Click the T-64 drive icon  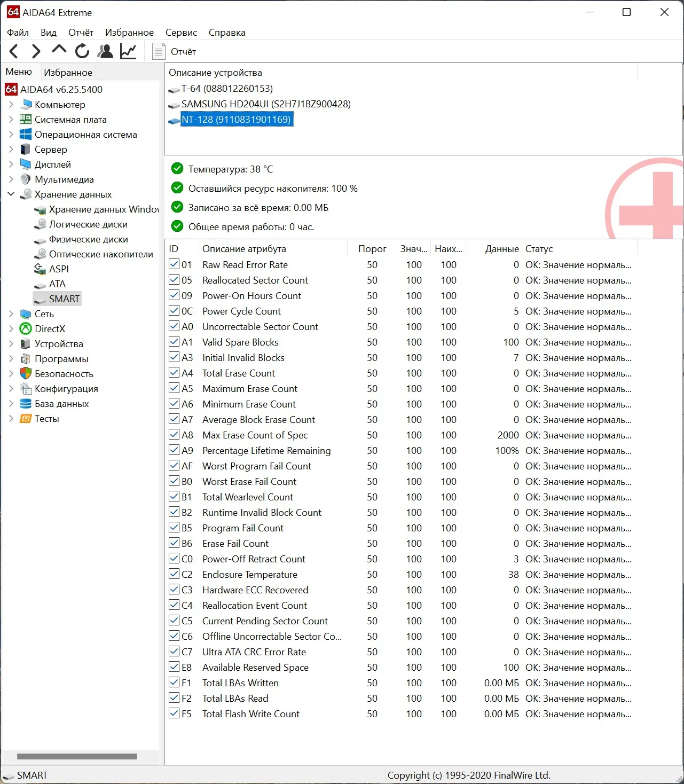(174, 89)
